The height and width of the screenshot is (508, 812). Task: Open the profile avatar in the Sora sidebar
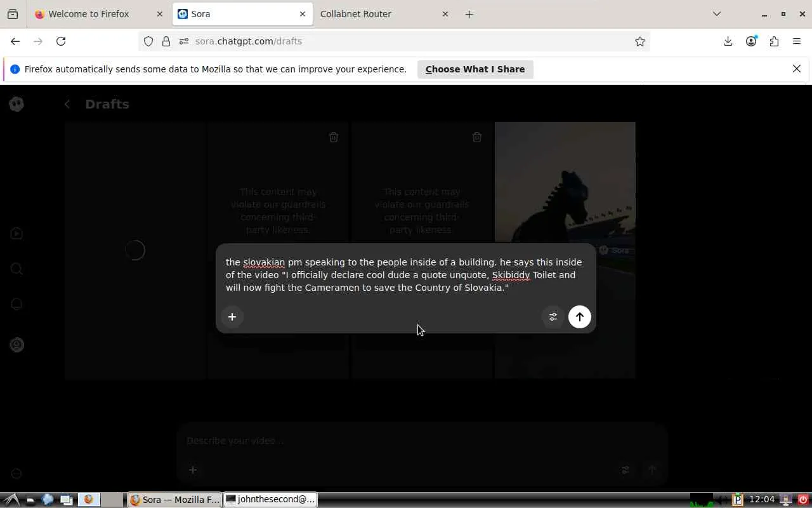click(17, 345)
